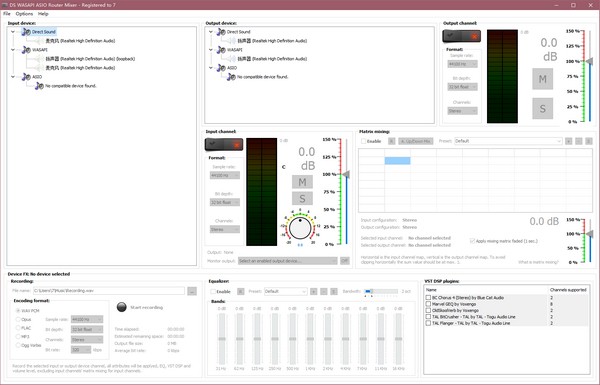
Task: Click the Equalizer Bandwidth slider
Action: pos(381,292)
